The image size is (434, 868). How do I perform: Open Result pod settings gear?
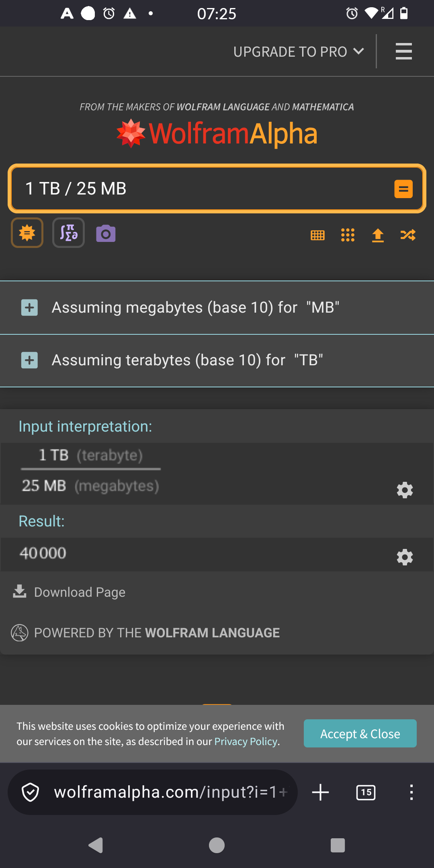tap(405, 557)
